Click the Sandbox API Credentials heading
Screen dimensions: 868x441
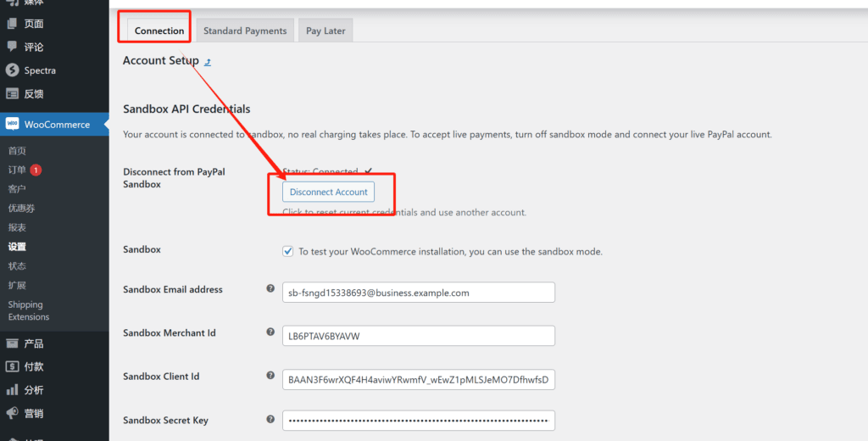tap(186, 109)
